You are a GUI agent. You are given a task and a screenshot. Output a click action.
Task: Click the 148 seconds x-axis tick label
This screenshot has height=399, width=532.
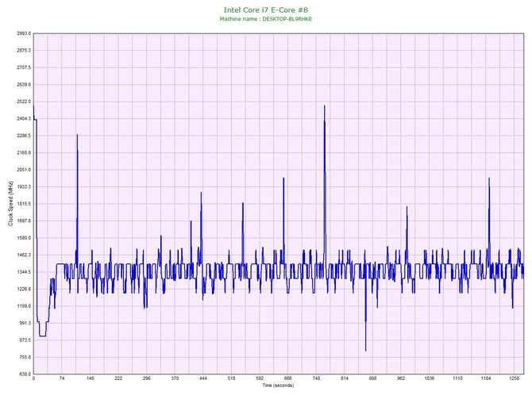coord(91,378)
